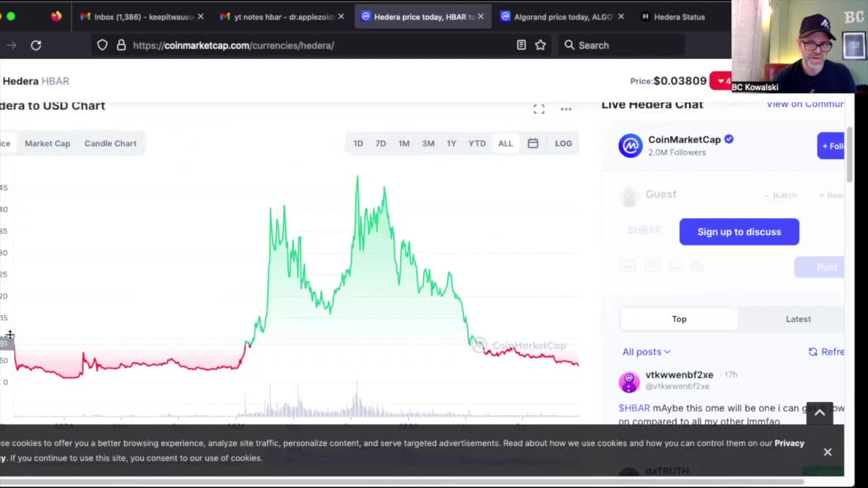Screen dimensions: 868x488
Task: Open the calendar date range picker
Action: pos(533,143)
